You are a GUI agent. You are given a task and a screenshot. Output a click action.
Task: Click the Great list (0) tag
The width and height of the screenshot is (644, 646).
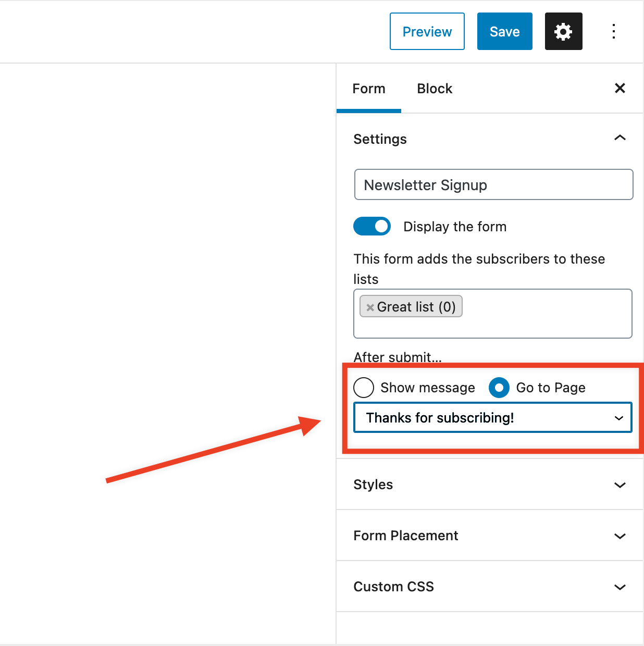tap(411, 307)
